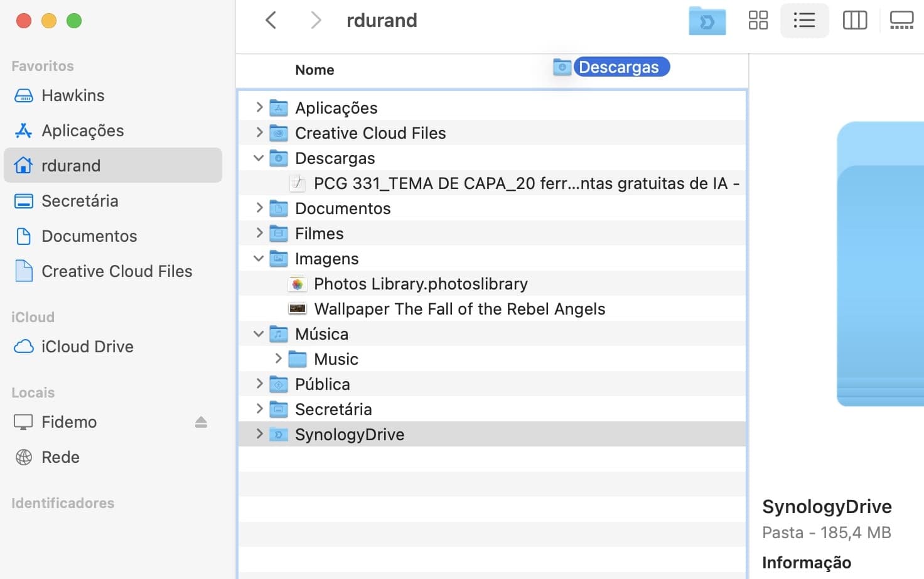This screenshot has width=924, height=579.
Task: Switch to gallery view
Action: pyautogui.click(x=901, y=20)
